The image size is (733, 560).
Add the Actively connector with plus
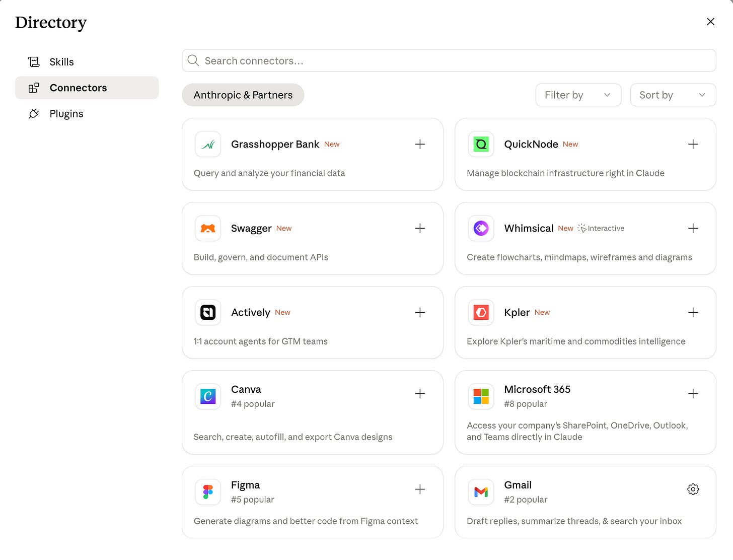420,313
